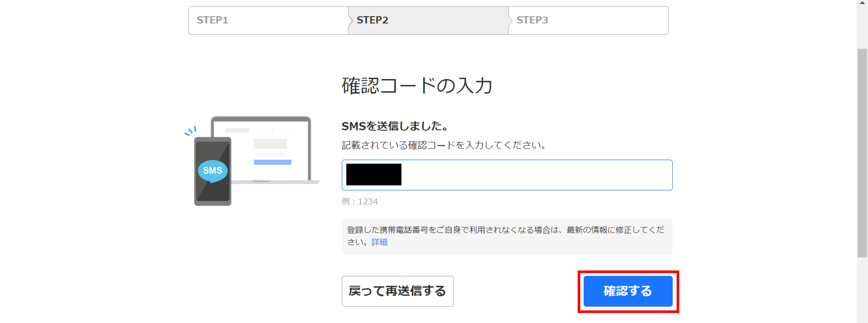The width and height of the screenshot is (868, 323).
Task: Click the 例：1234 example text
Action: pyautogui.click(x=360, y=201)
